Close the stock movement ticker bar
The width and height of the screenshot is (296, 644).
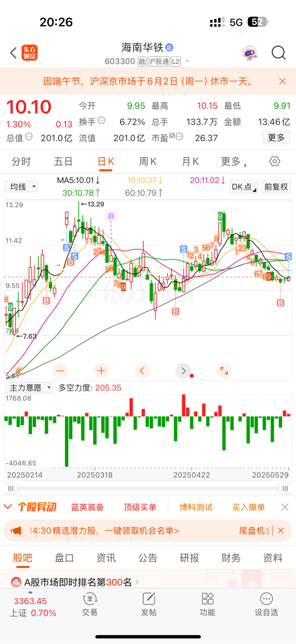click(285, 507)
